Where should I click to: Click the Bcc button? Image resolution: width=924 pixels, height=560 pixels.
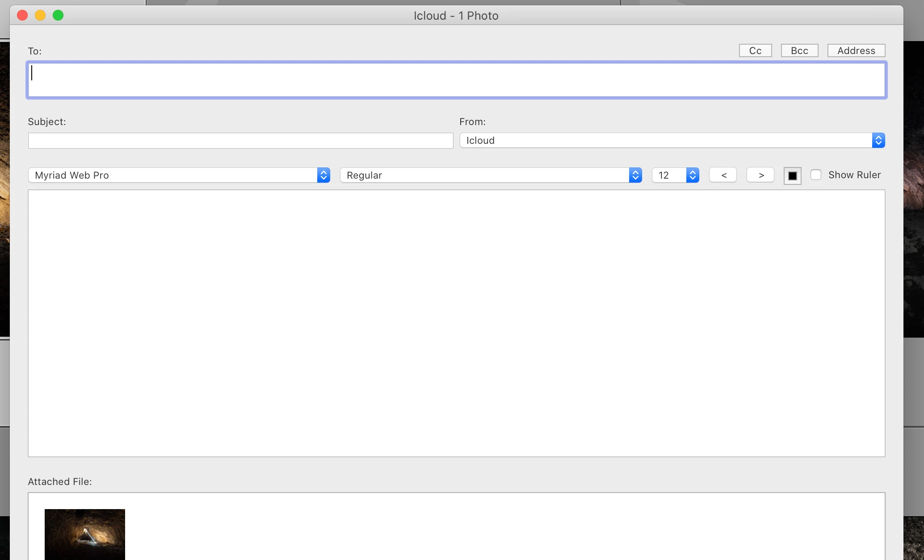[x=799, y=50]
